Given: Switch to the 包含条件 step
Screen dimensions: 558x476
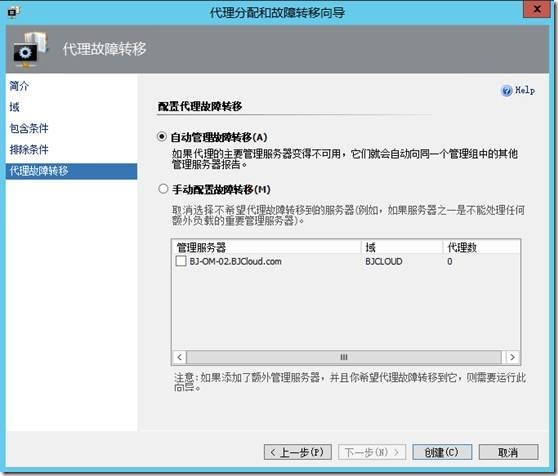Looking at the screenshot, I should point(29,128).
